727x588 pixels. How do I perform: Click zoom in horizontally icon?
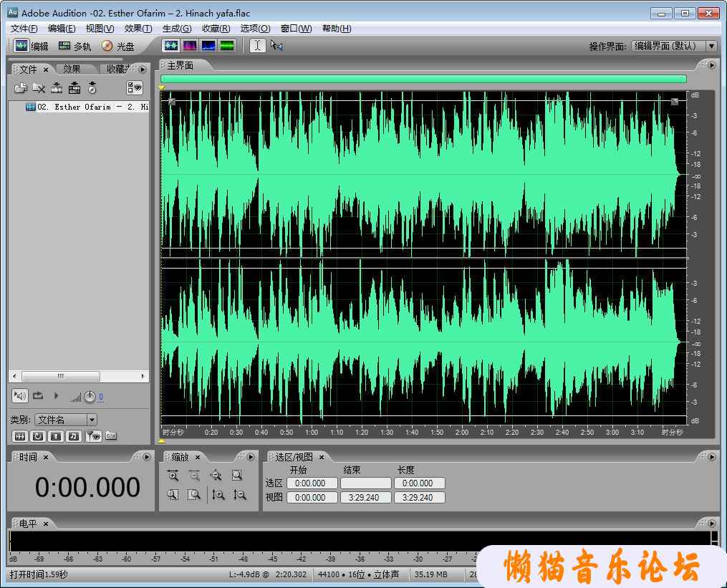point(173,476)
